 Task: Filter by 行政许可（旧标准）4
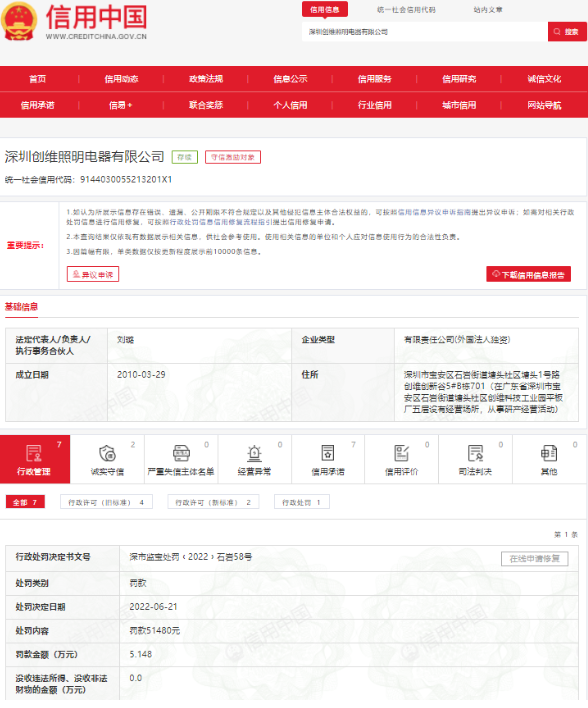coord(106,502)
